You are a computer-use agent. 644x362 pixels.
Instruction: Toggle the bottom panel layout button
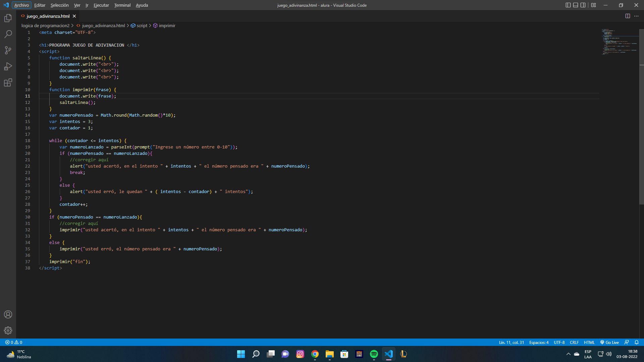[576, 5]
